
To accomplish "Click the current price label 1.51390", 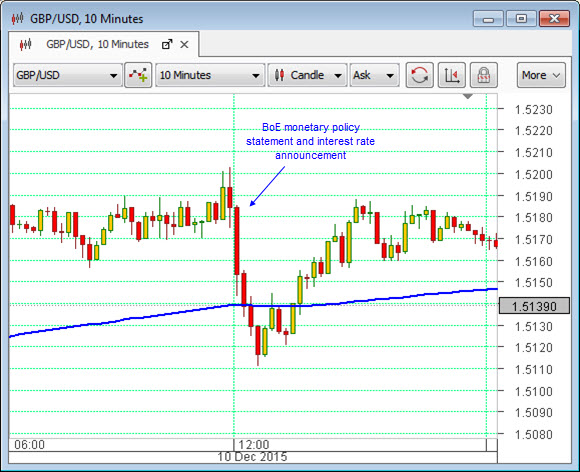I will pyautogui.click(x=534, y=306).
